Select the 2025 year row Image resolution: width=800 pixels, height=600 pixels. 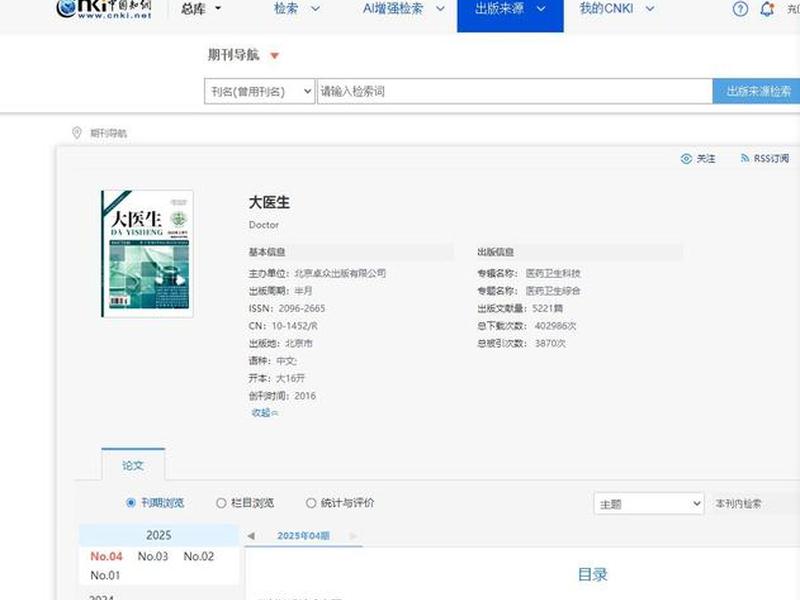(159, 535)
